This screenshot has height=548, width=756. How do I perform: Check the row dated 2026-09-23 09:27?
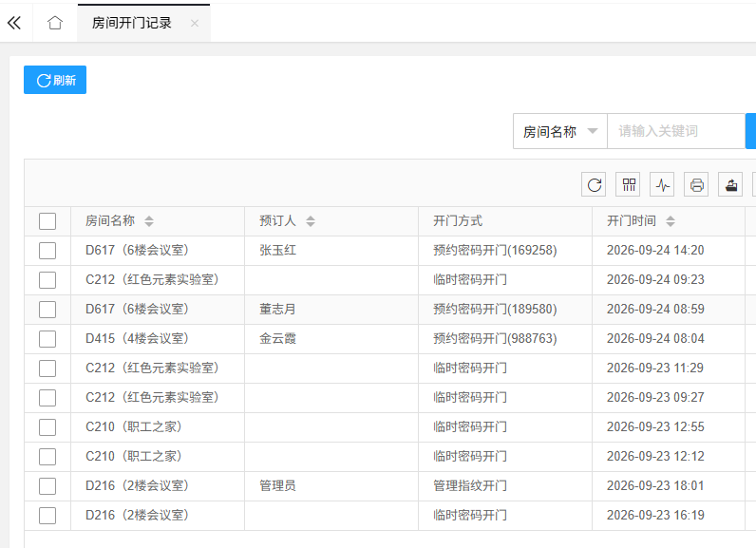(47, 398)
